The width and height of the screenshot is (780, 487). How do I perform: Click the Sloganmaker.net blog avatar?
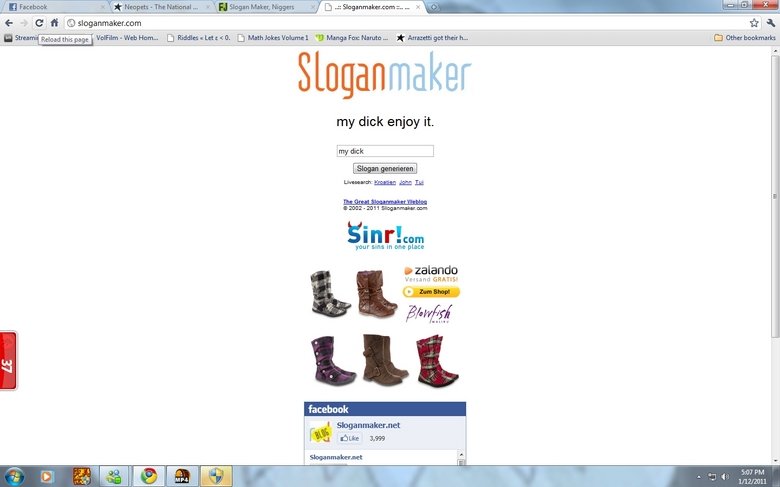pos(321,432)
